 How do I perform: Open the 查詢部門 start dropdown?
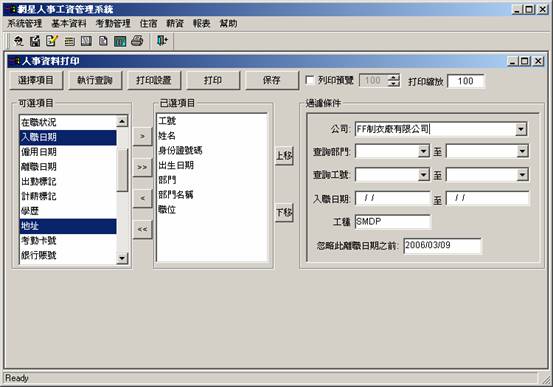click(424, 152)
